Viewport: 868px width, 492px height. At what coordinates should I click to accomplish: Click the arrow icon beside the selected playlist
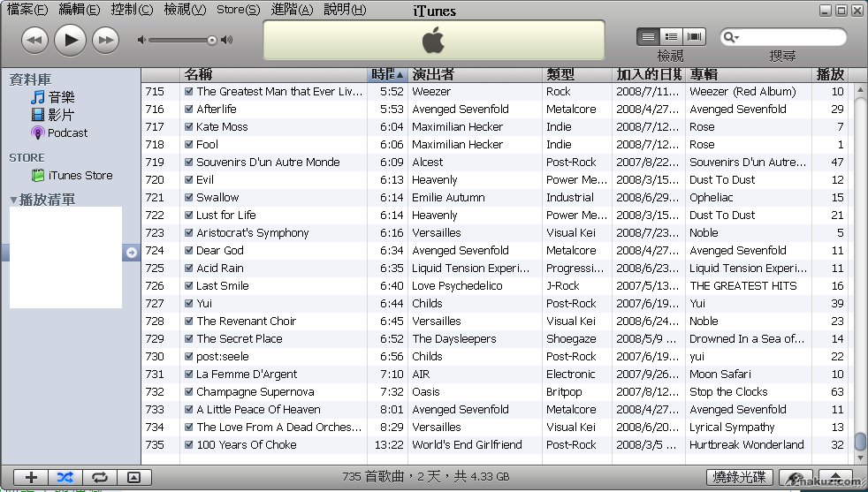coord(131,253)
